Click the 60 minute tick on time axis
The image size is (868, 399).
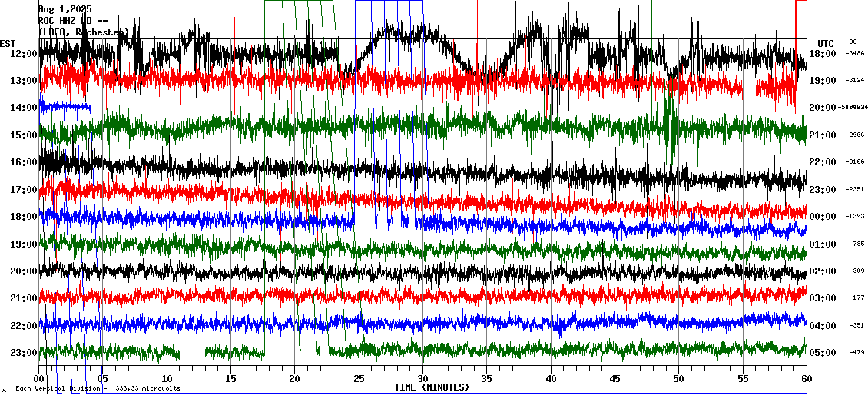pyautogui.click(x=806, y=379)
